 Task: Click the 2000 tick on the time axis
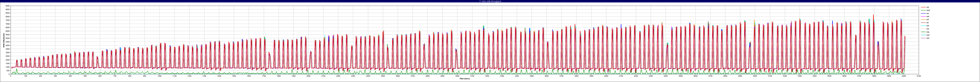(308, 76)
